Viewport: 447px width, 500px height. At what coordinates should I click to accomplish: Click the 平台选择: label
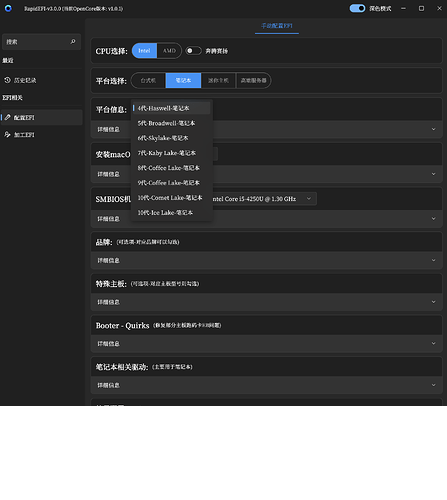111,81
